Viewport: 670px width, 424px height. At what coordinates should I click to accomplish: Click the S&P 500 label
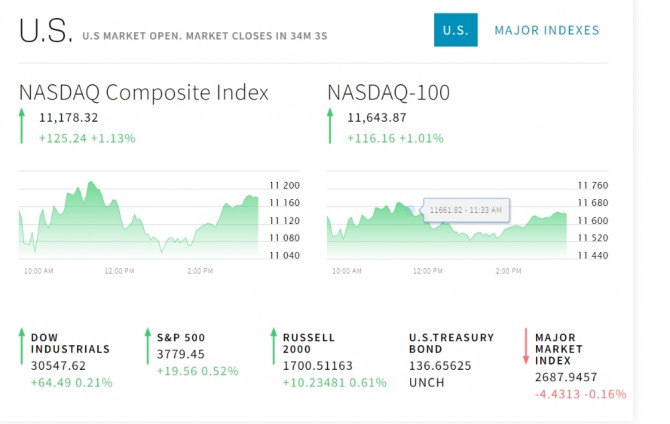179,337
